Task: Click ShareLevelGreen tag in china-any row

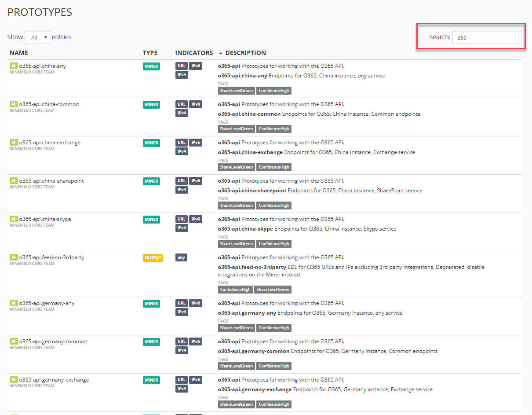Action: 237,91
